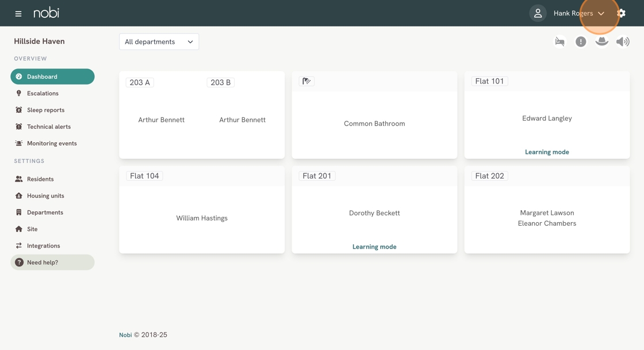Image resolution: width=644 pixels, height=350 pixels.
Task: Open the hamburger menu in header
Action: click(x=18, y=13)
